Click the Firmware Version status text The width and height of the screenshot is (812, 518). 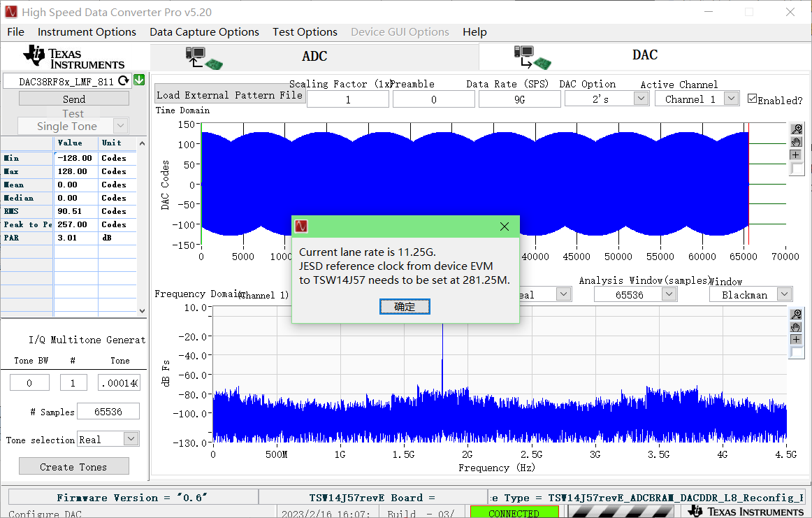pos(133,497)
